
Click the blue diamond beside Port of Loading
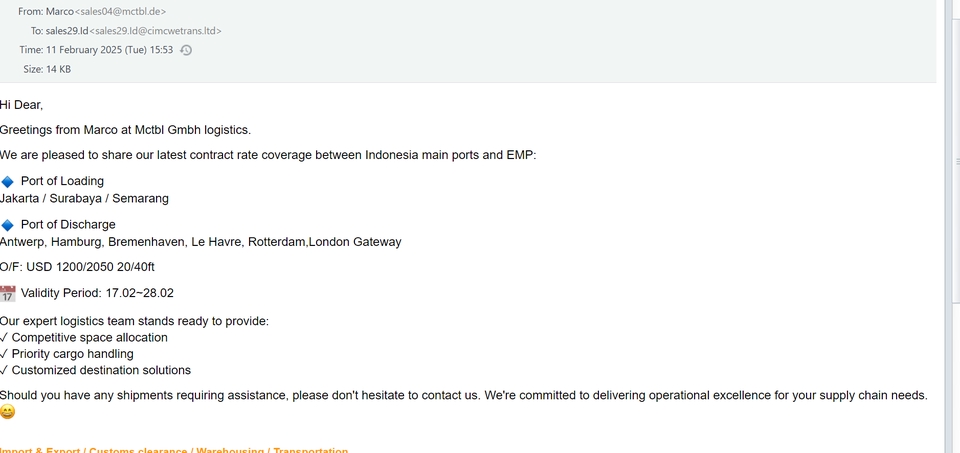point(7,182)
